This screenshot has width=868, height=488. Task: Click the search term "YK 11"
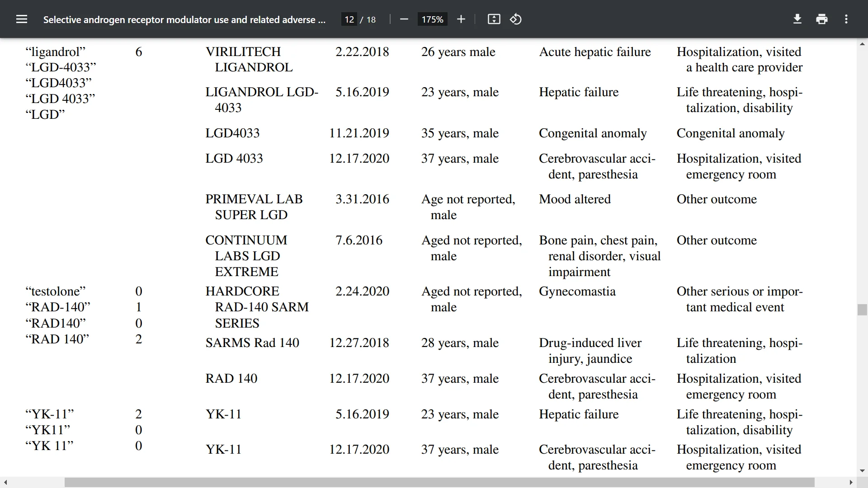[x=49, y=446]
